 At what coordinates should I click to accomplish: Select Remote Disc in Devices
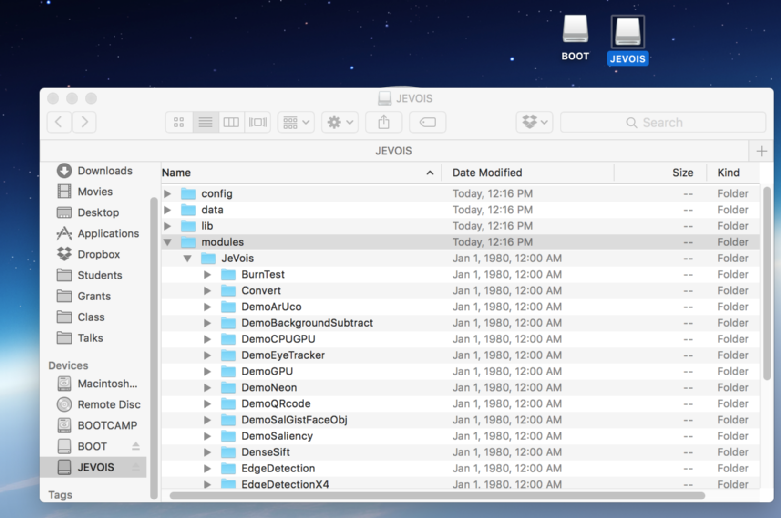[x=99, y=404]
